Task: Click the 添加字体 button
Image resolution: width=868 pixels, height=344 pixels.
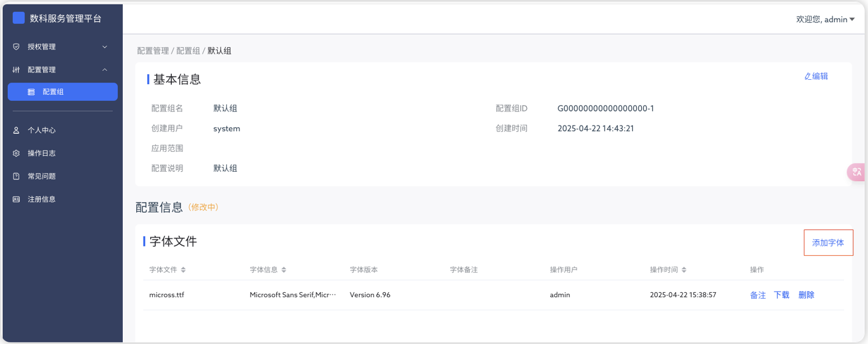Action: (828, 243)
